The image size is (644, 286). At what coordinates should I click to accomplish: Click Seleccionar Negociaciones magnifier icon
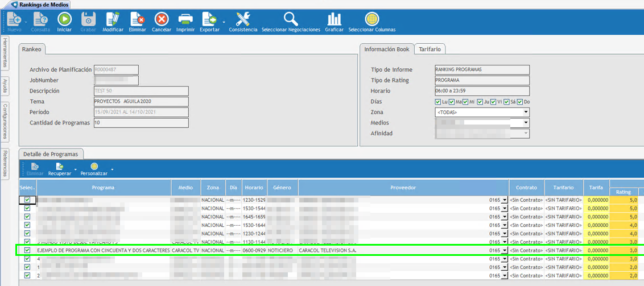click(291, 19)
